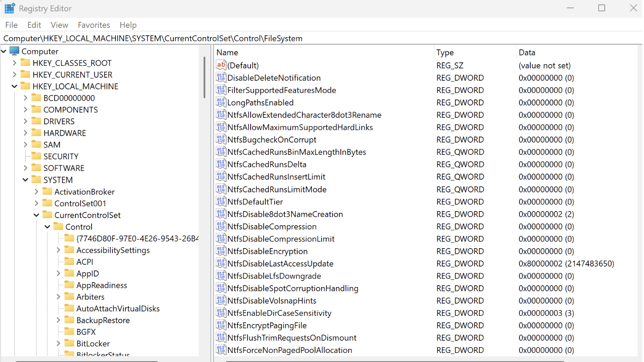Screen dimensions: 644x362
Task: Open the Edit menu
Action: (x=34, y=25)
